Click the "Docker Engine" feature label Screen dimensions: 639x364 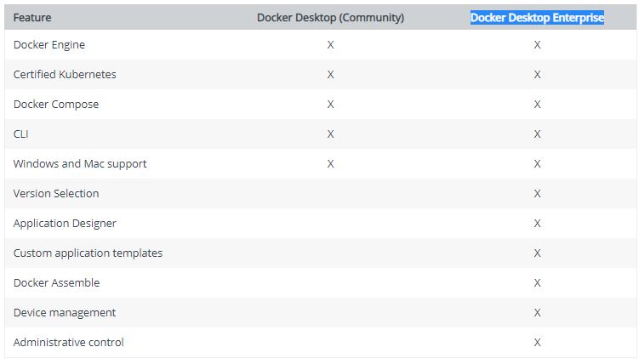(49, 44)
